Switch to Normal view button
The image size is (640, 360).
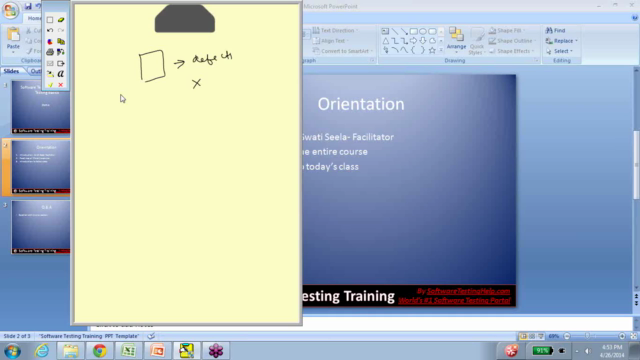tap(523, 336)
